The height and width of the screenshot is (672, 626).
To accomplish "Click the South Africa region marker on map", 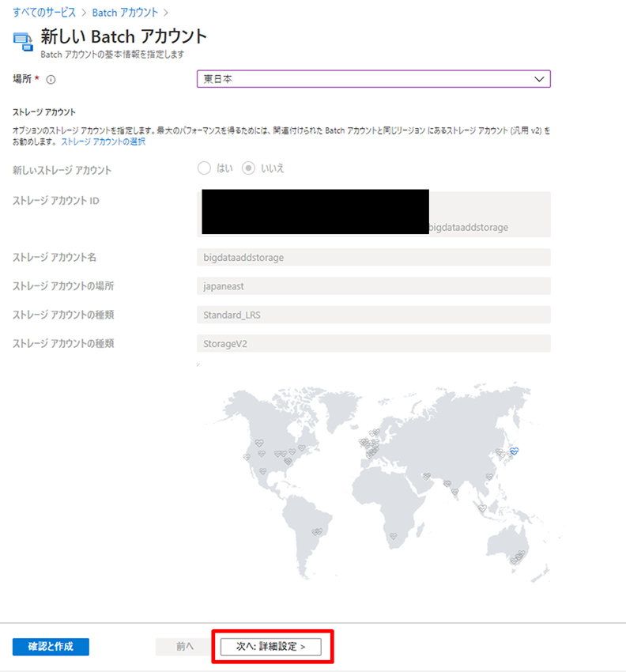I will (394, 537).
